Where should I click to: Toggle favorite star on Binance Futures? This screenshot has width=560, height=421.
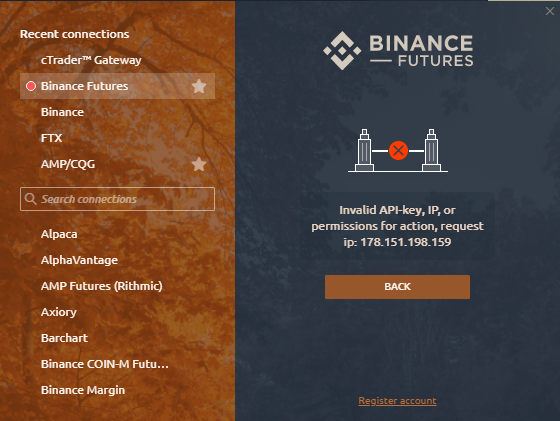[x=199, y=86]
